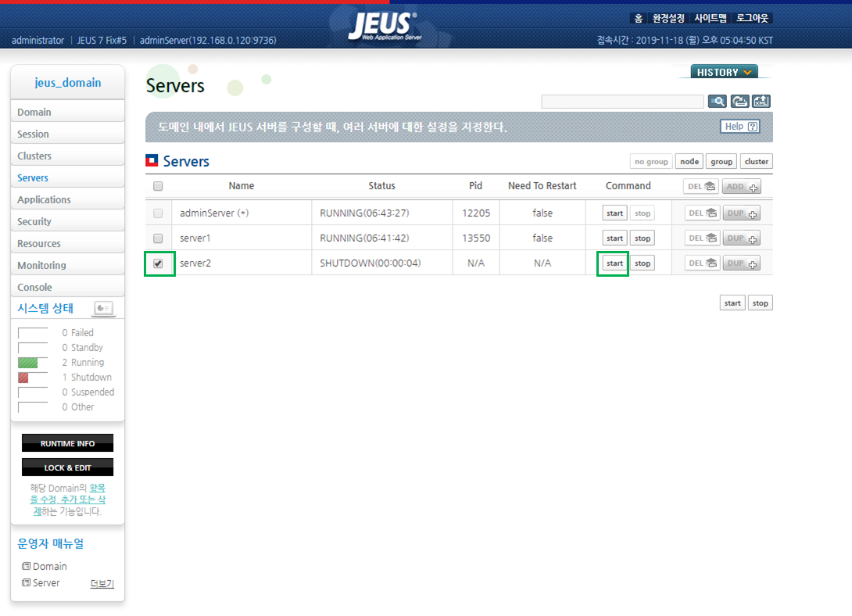
Task: Click the JEUS logo
Action: point(384,26)
